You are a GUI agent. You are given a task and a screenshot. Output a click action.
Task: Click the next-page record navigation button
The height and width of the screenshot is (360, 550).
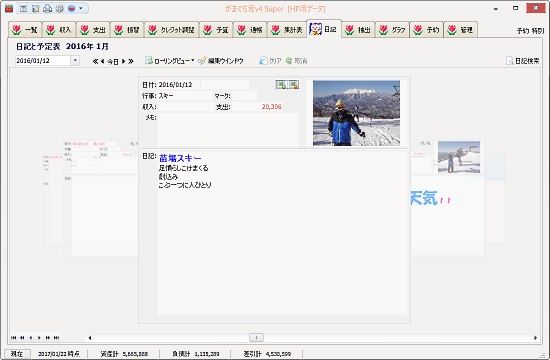click(48, 338)
